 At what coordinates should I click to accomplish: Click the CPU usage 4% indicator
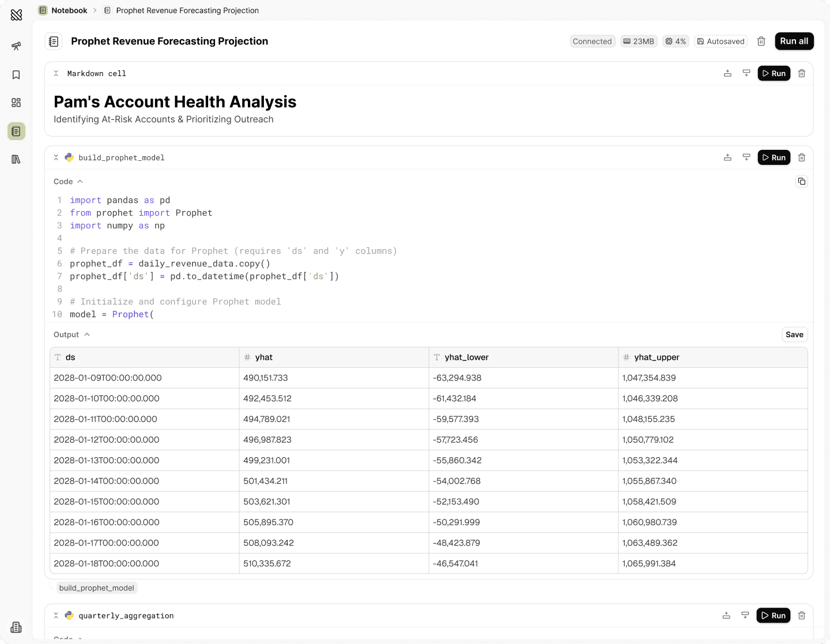[x=676, y=42]
